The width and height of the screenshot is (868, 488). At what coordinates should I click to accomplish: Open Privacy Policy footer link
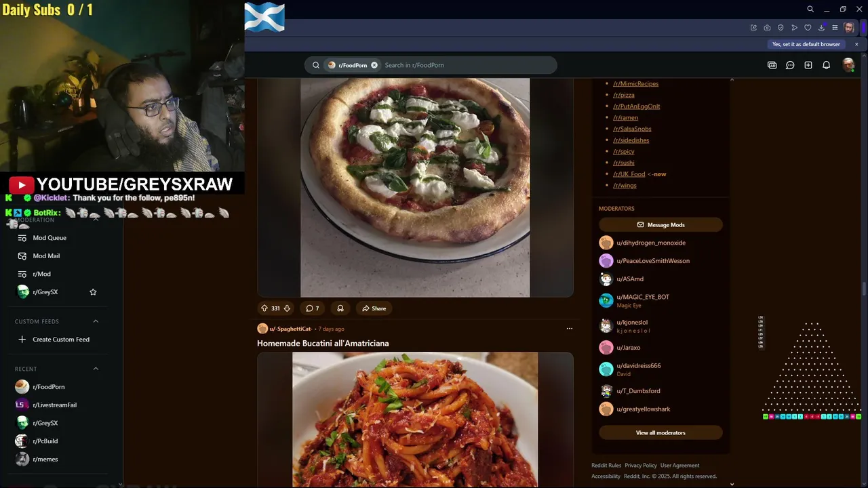[x=641, y=466]
